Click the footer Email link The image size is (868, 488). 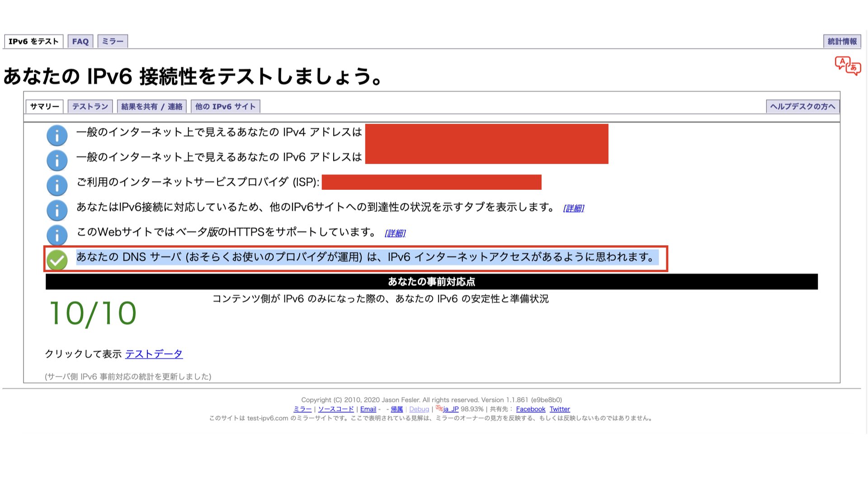point(368,409)
